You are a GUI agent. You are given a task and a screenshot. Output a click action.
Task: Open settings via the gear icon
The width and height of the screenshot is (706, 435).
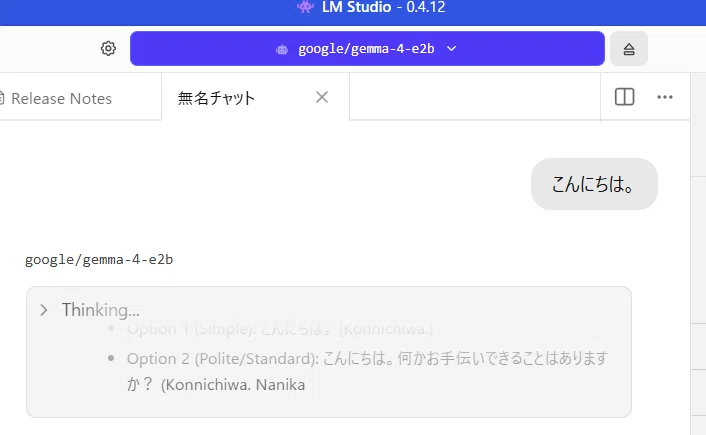[108, 48]
